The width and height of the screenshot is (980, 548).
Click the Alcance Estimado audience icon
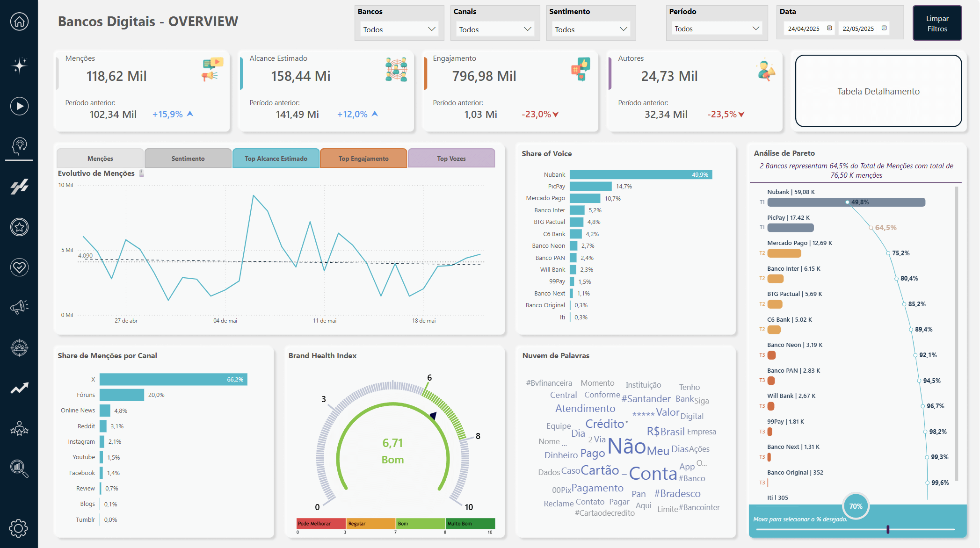coord(396,69)
